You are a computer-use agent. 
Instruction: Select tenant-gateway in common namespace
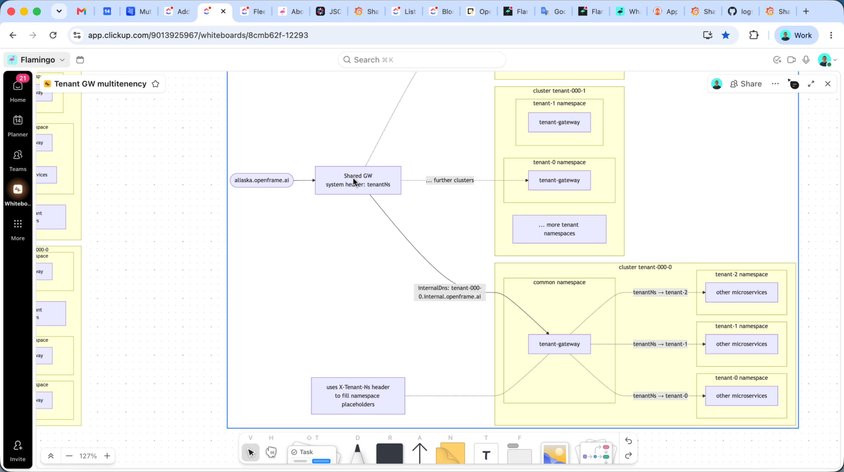tap(559, 344)
